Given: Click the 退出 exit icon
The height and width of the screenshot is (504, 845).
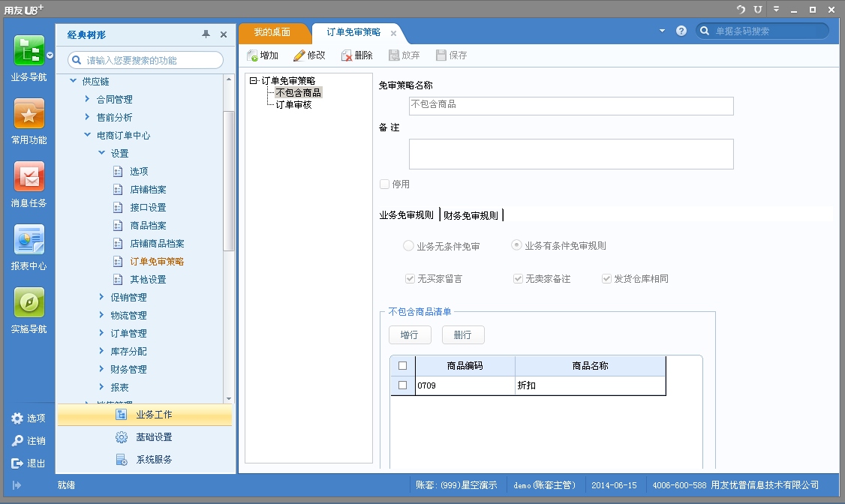Looking at the screenshot, I should tap(17, 463).
